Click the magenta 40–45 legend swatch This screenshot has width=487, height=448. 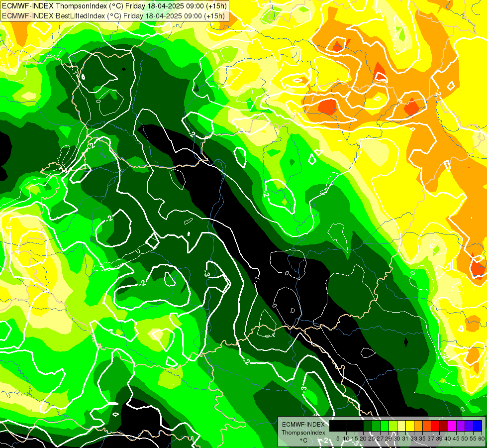click(x=452, y=426)
